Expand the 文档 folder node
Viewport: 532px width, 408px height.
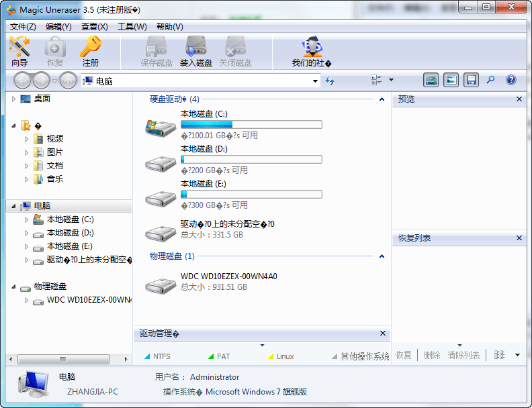pos(26,166)
